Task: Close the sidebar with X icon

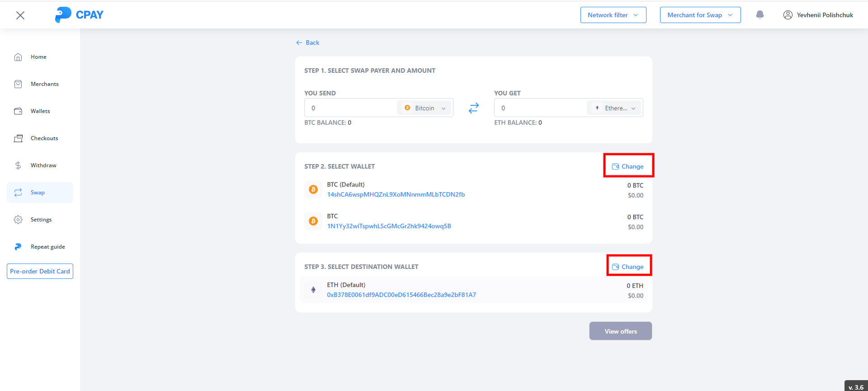Action: tap(20, 15)
